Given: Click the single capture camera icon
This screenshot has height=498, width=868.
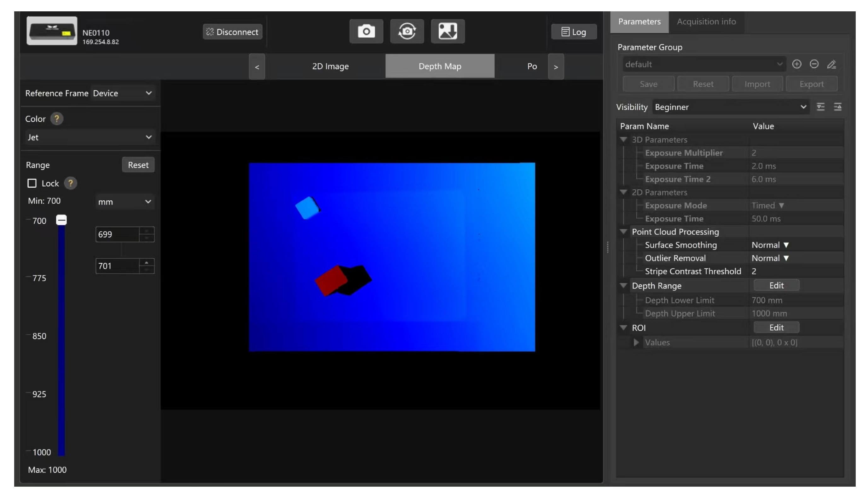Looking at the screenshot, I should pos(366,31).
